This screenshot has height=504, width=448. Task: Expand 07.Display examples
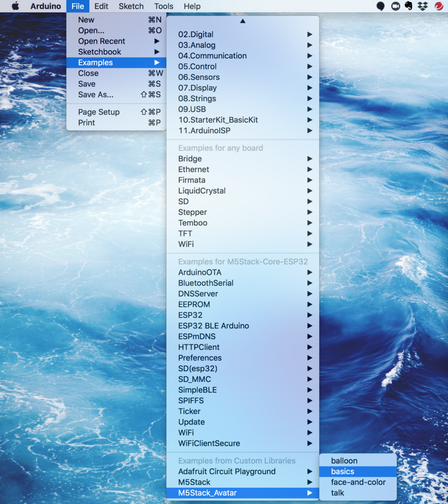(x=243, y=88)
